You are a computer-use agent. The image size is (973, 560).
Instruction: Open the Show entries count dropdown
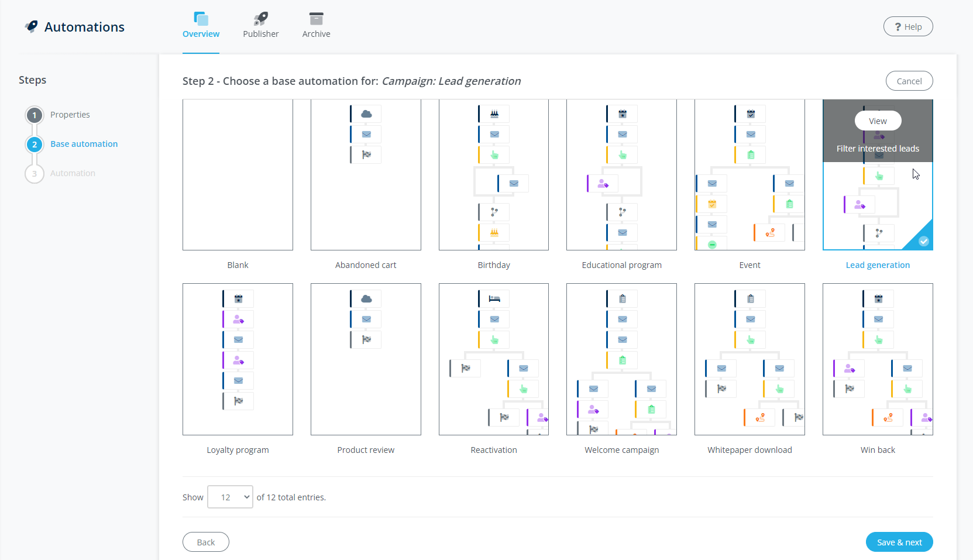(230, 497)
